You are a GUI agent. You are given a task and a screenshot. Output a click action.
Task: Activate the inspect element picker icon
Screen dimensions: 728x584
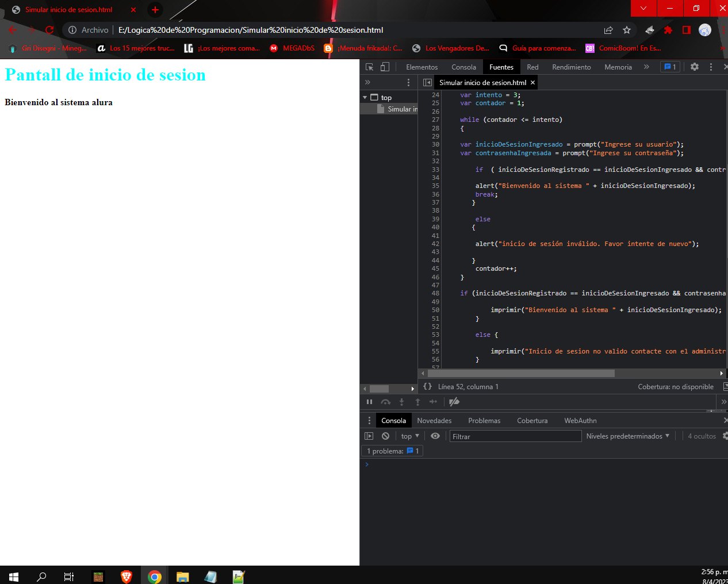pos(369,67)
